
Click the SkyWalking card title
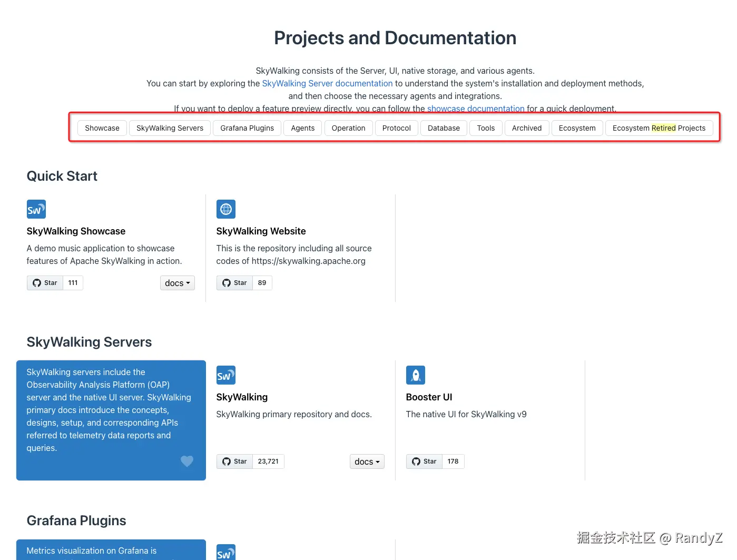242,397
